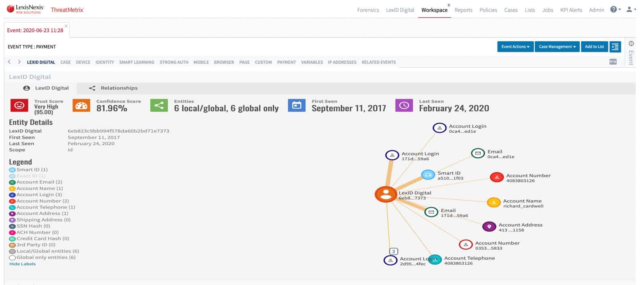This screenshot has width=644, height=285.
Task: Click the PIN icon in the tab bar
Action: pos(613,62)
